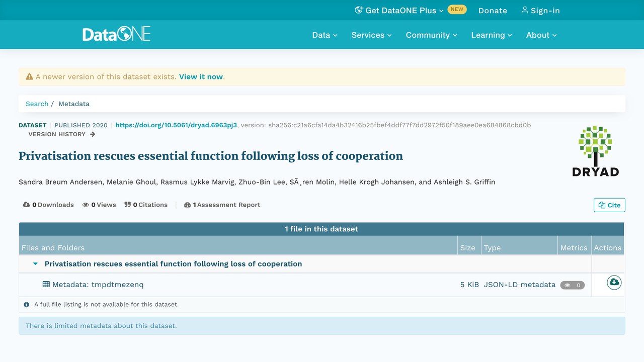Image resolution: width=644 pixels, height=362 pixels.
Task: Click the Sign-in link
Action: [540, 10]
